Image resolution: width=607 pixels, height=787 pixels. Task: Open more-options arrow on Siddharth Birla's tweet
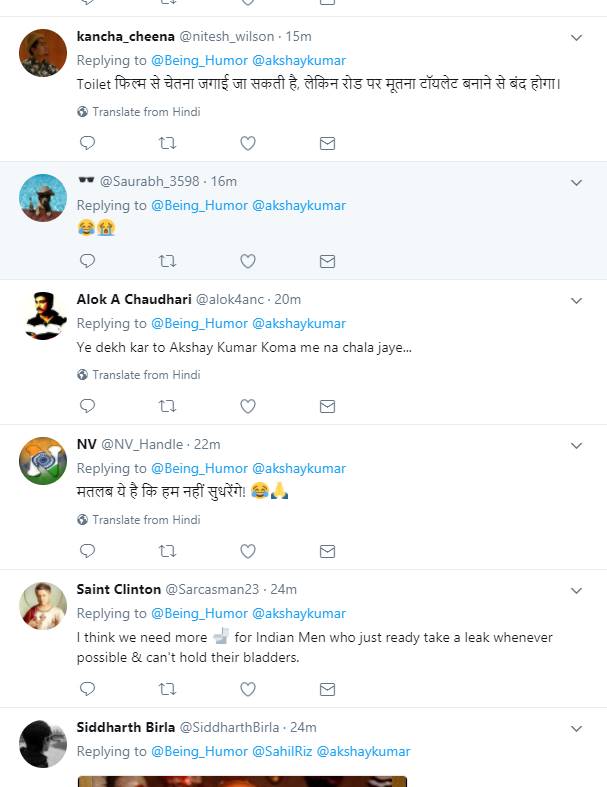click(576, 728)
